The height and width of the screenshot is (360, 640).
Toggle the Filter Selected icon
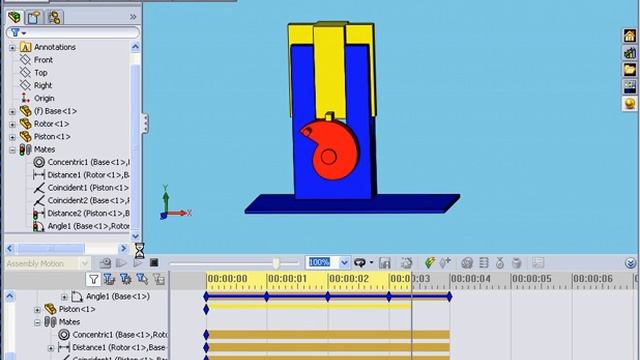(x=142, y=279)
